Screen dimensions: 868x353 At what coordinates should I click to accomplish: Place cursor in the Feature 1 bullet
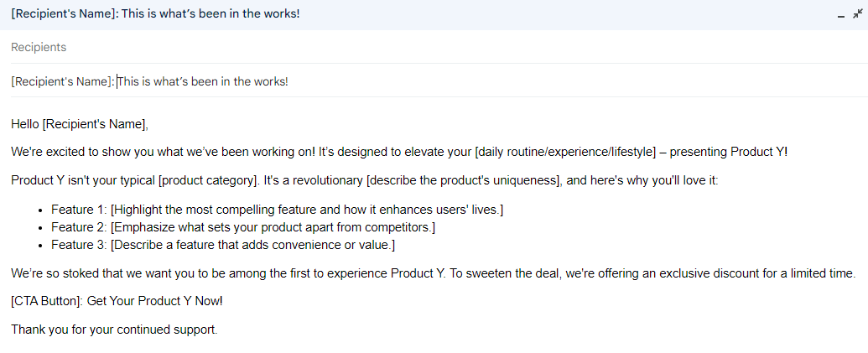click(x=277, y=209)
